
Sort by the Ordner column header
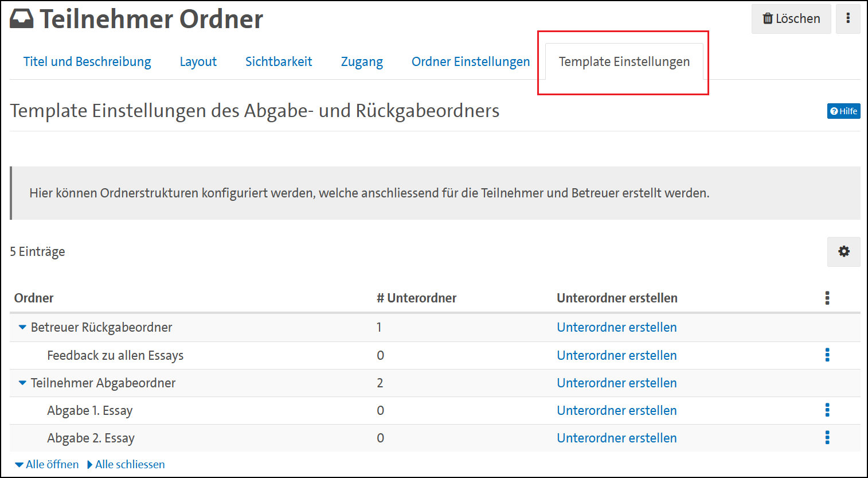pos(34,298)
